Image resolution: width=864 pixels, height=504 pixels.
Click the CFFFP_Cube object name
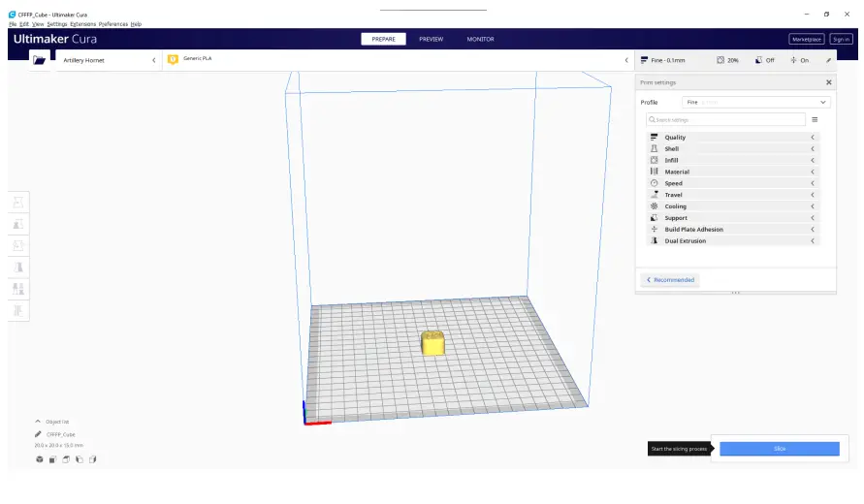click(61, 434)
